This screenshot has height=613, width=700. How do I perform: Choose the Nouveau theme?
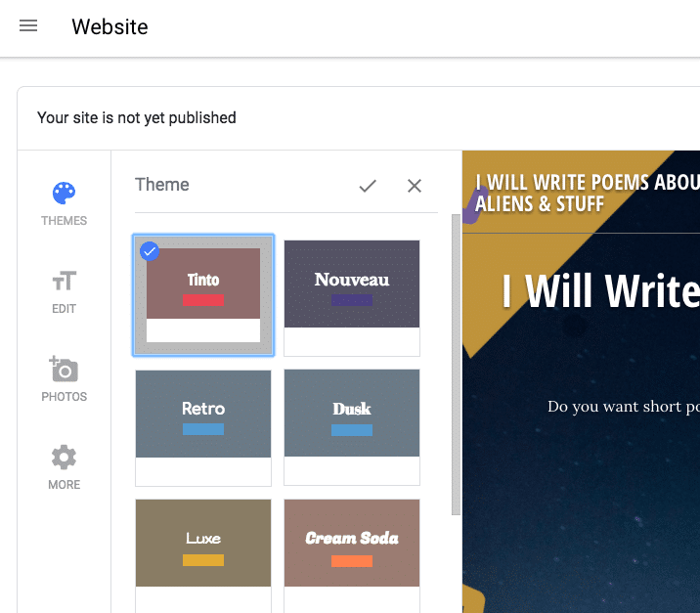pyautogui.click(x=352, y=298)
